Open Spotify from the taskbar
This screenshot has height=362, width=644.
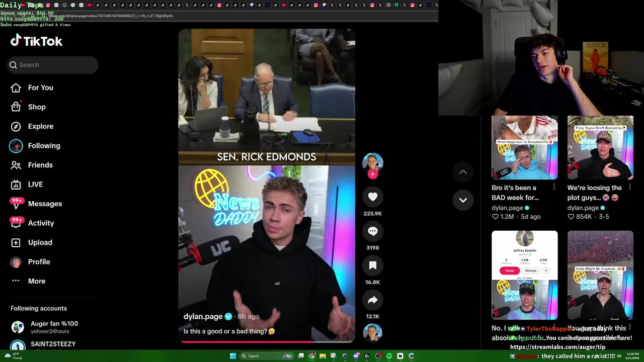coord(389,356)
